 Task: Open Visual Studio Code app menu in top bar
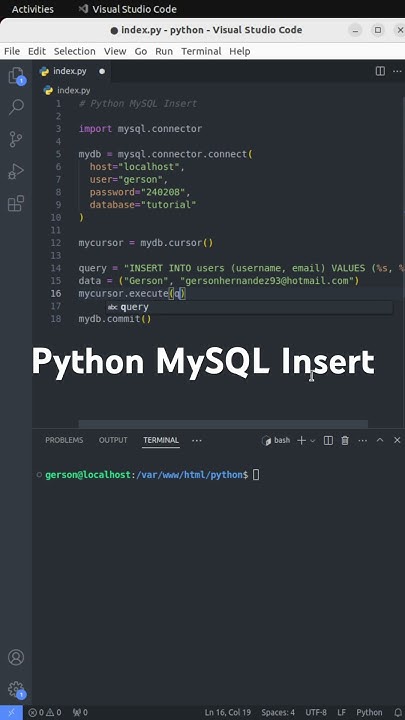coord(127,9)
